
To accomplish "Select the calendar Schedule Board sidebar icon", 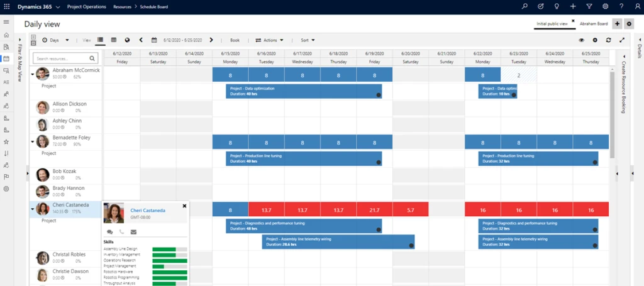I will (x=6, y=58).
